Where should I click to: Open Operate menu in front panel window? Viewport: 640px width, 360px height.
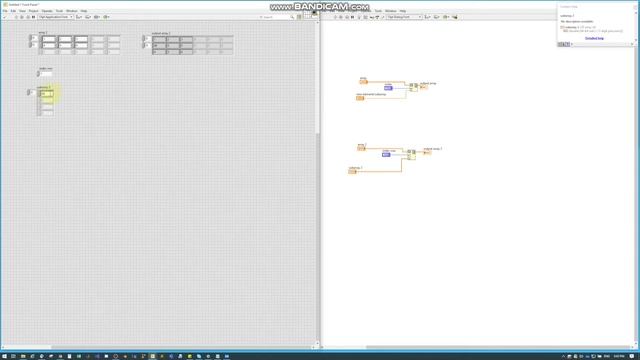[x=47, y=11]
